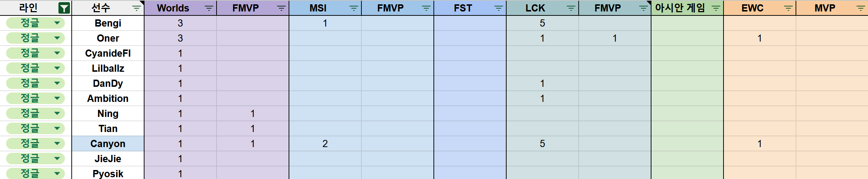The width and height of the screenshot is (868, 179).
Task: Click Oner's EWC value cell
Action: [x=759, y=38]
